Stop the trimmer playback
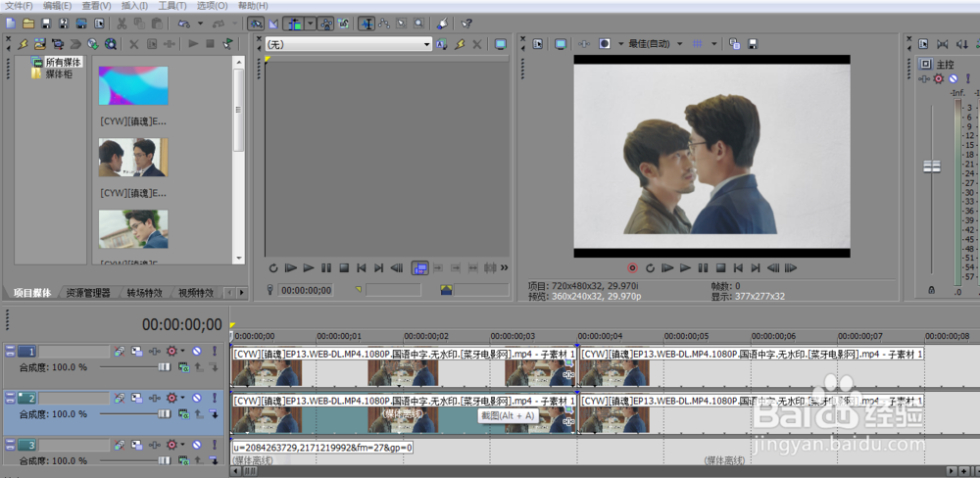This screenshot has width=980, height=478. tap(343, 268)
